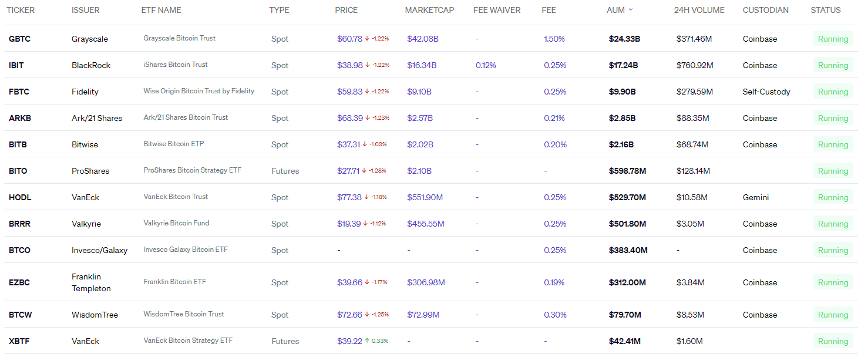This screenshot has width=868, height=354.
Task: Sort table by the PRICE column header
Action: pos(346,10)
